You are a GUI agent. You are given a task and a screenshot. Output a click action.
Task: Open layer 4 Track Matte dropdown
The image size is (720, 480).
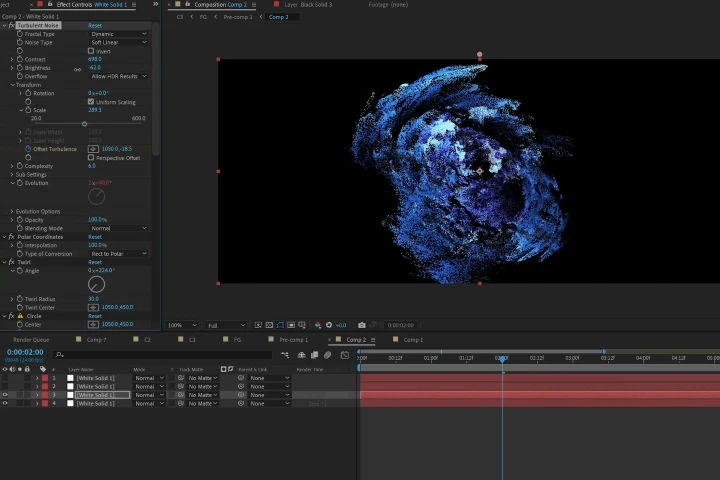pyautogui.click(x=202, y=403)
